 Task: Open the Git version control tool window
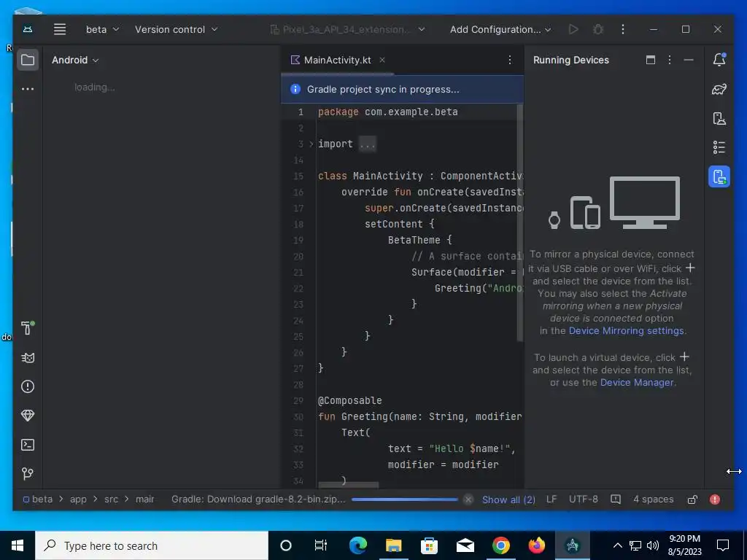tap(28, 473)
